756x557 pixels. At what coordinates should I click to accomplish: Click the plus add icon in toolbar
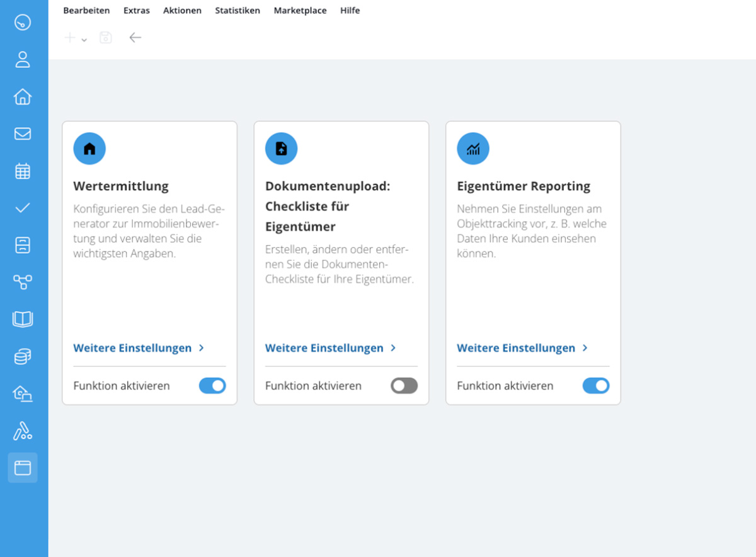coord(71,38)
